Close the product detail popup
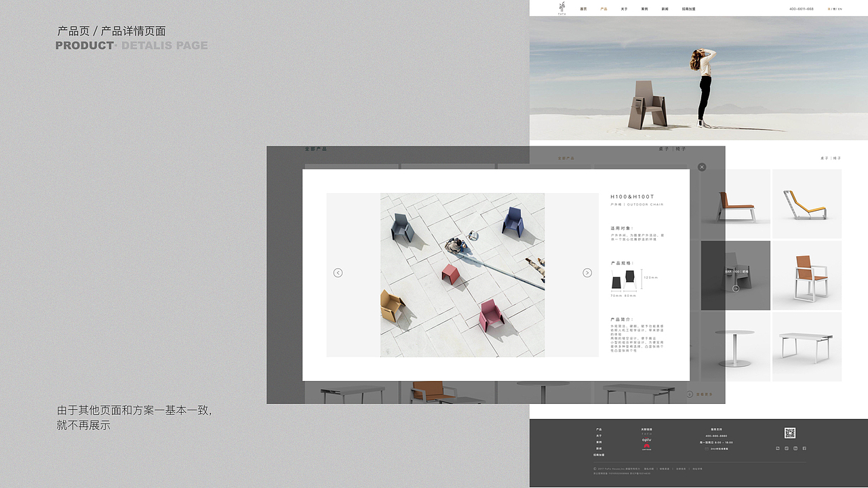Viewport: 868px width, 488px height. pyautogui.click(x=702, y=167)
